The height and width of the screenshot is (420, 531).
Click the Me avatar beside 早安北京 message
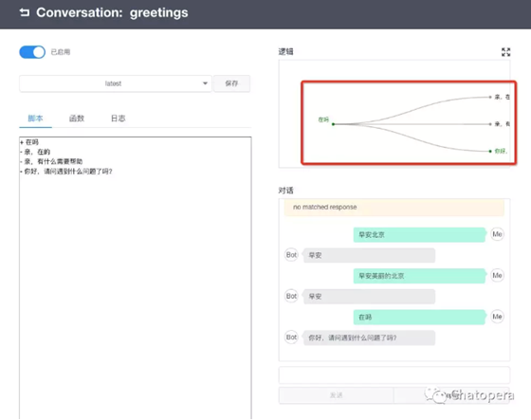coord(497,234)
